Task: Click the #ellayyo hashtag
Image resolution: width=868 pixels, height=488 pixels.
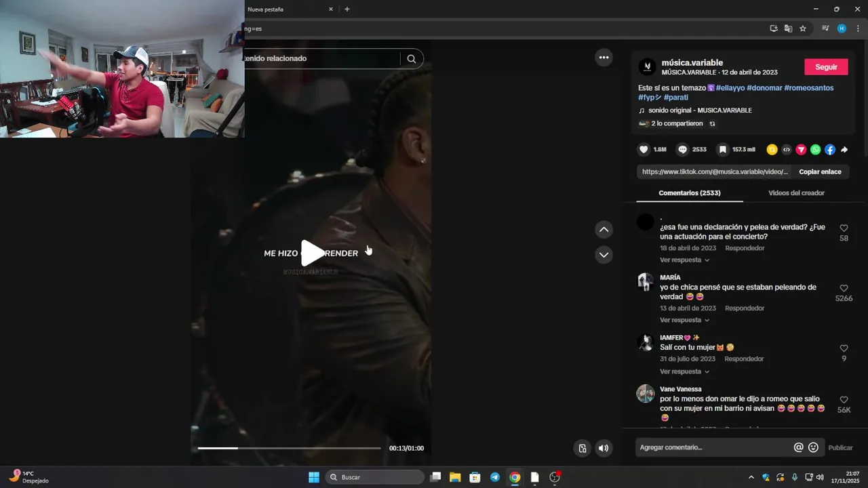Action: tap(730, 88)
